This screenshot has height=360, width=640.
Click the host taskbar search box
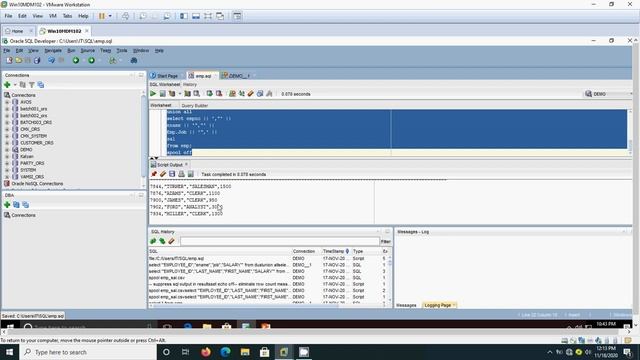(87, 352)
